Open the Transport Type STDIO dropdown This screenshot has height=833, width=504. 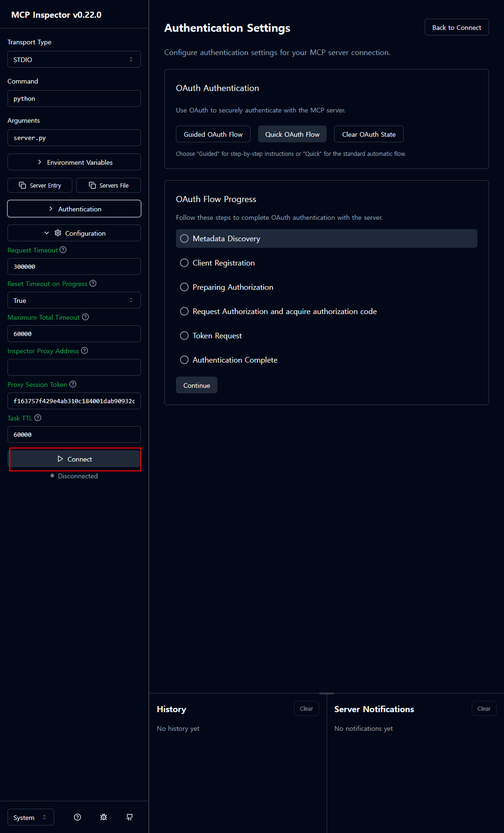74,59
